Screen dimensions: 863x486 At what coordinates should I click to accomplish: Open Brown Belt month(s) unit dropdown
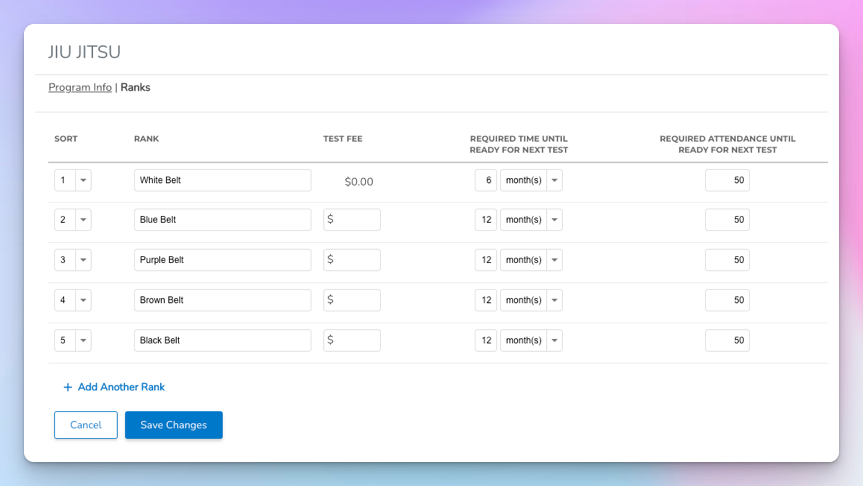coord(531,300)
